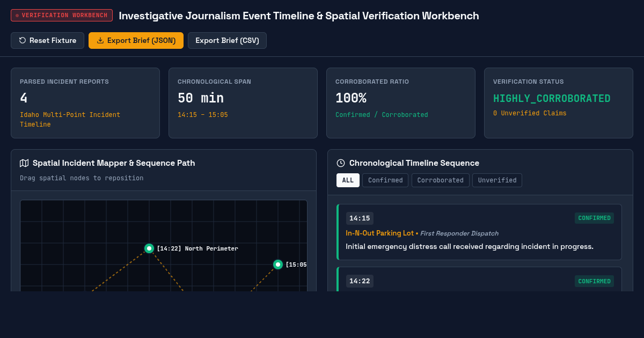Click the Drag spatial nodes to reposition hint
Image resolution: width=644 pixels, height=338 pixels.
coord(82,178)
